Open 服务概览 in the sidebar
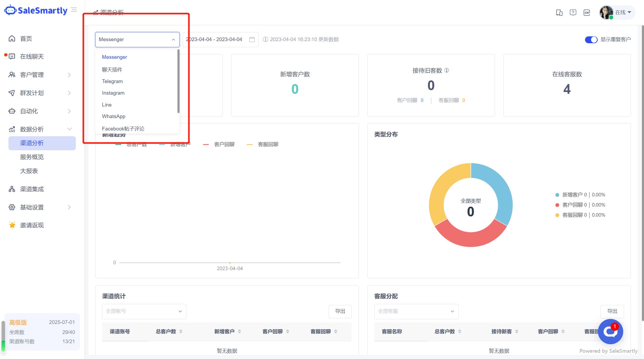 coord(32,157)
